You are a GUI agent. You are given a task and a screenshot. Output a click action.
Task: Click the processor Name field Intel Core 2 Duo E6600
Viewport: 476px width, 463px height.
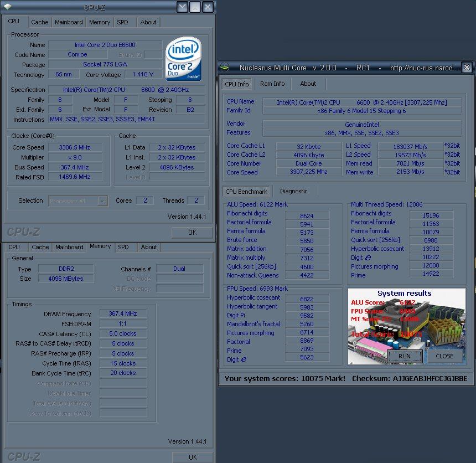(x=105, y=45)
